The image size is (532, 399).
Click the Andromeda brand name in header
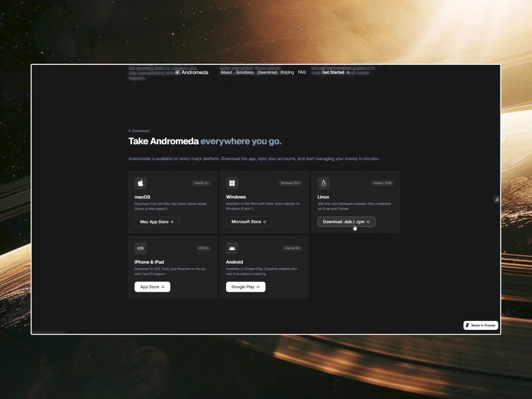click(195, 72)
